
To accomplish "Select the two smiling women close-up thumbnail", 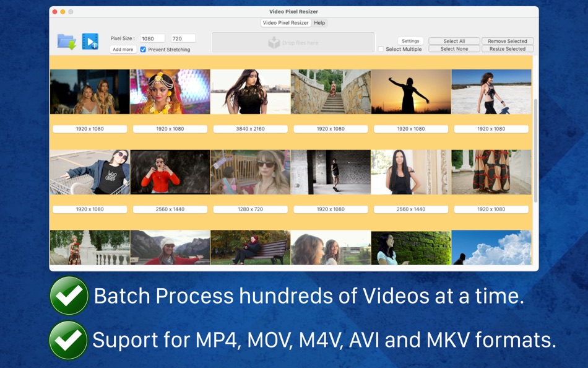I will (x=331, y=248).
